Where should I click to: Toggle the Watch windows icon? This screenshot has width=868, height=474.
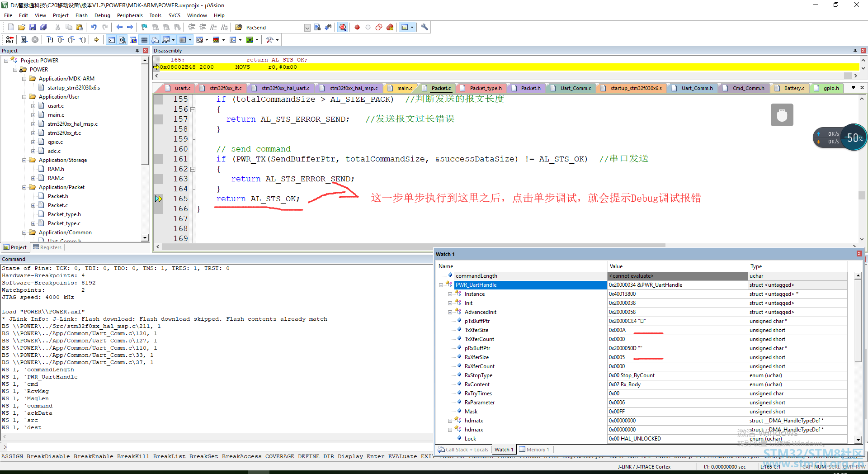click(166, 40)
